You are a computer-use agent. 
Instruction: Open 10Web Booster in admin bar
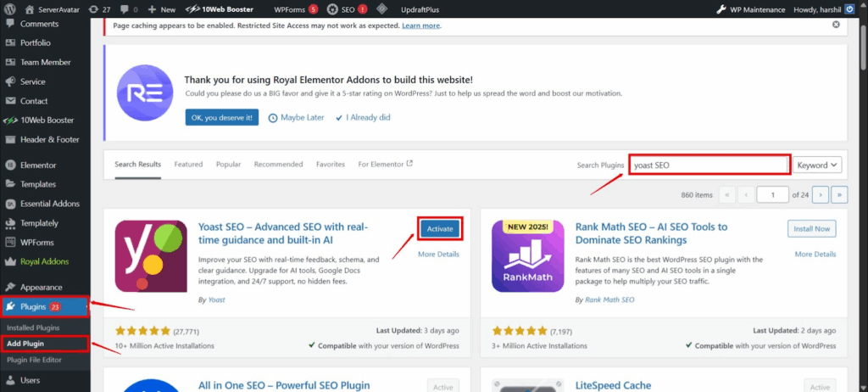220,9
